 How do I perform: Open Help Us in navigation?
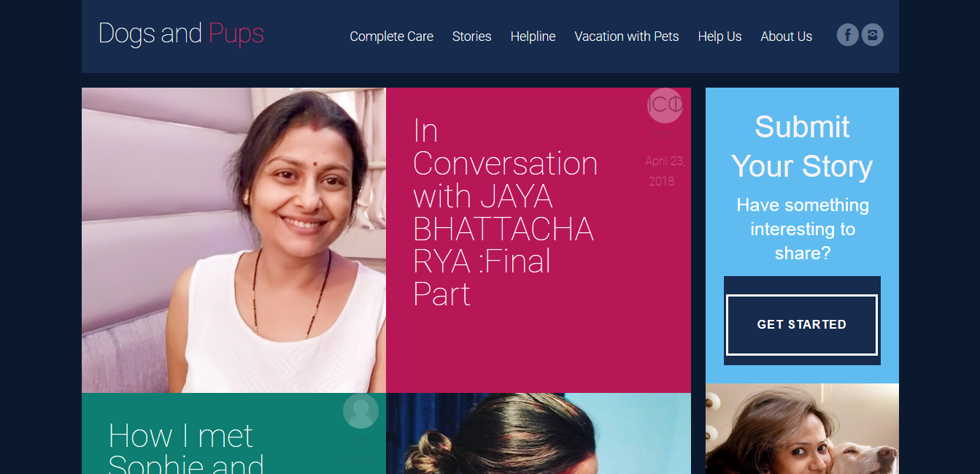pyautogui.click(x=719, y=37)
